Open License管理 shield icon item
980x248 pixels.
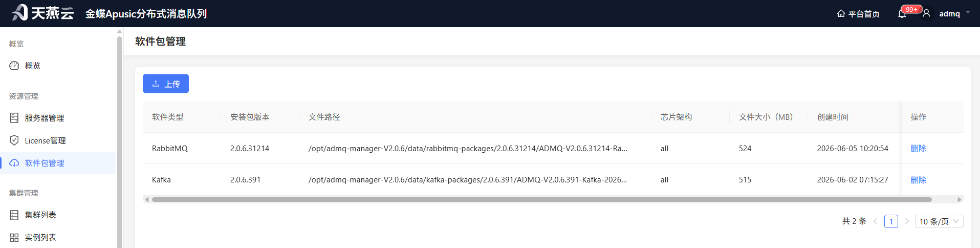[14, 140]
